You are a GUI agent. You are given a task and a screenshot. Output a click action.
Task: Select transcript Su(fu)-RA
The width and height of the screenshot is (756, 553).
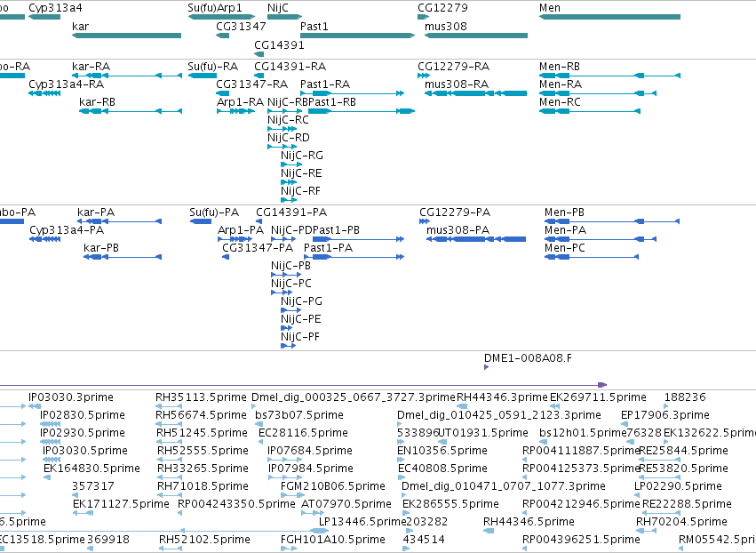[x=203, y=76]
